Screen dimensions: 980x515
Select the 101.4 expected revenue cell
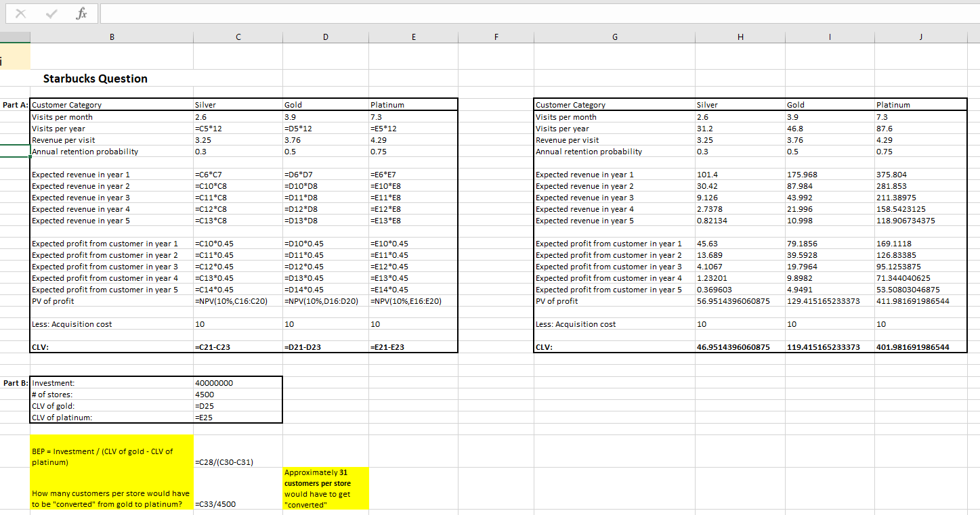(740, 175)
